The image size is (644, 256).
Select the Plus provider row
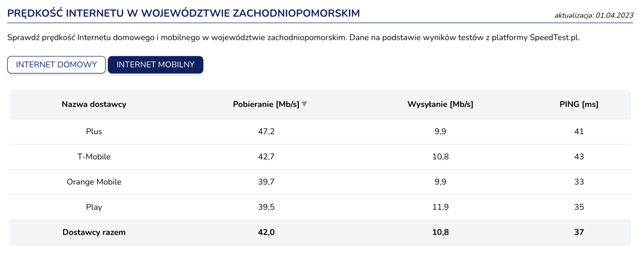tap(94, 132)
